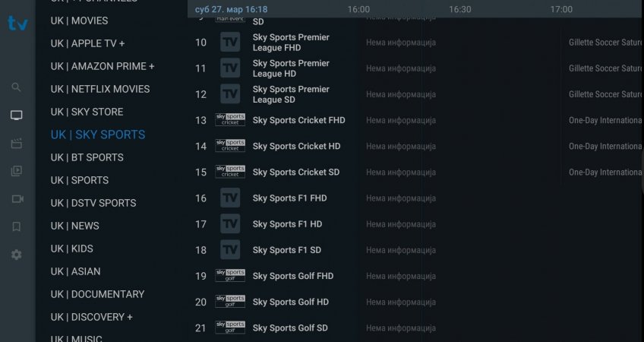Image resolution: width=644 pixels, height=342 pixels.
Task: Open the movies clapperboard icon
Action: [17, 144]
